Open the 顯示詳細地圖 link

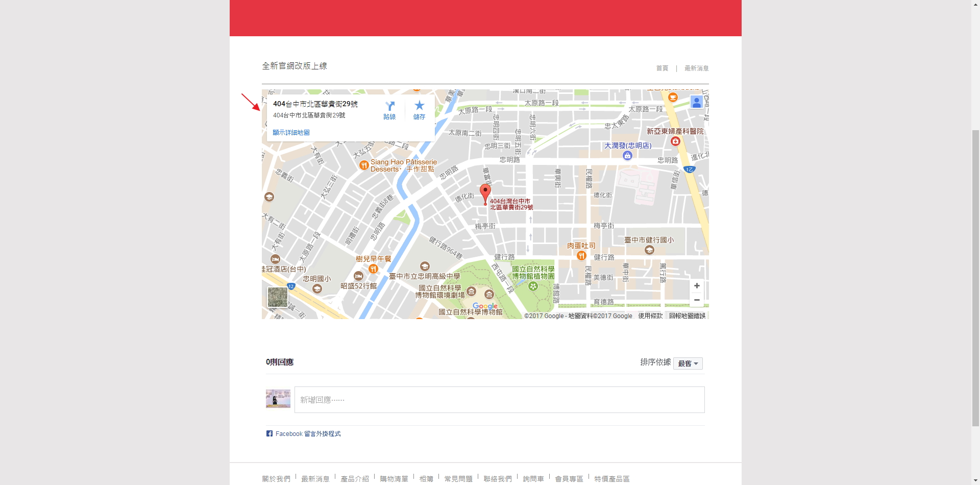click(x=291, y=133)
